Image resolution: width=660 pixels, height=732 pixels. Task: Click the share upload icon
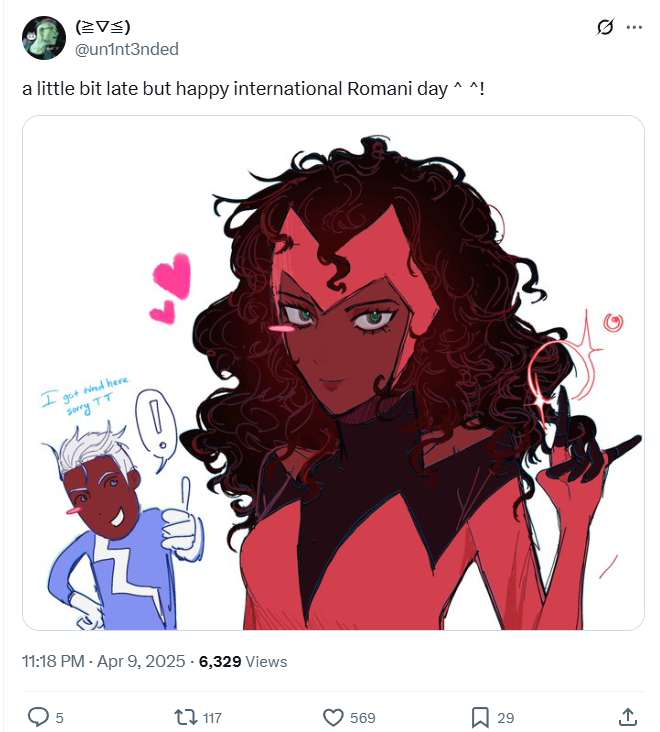tap(628, 717)
